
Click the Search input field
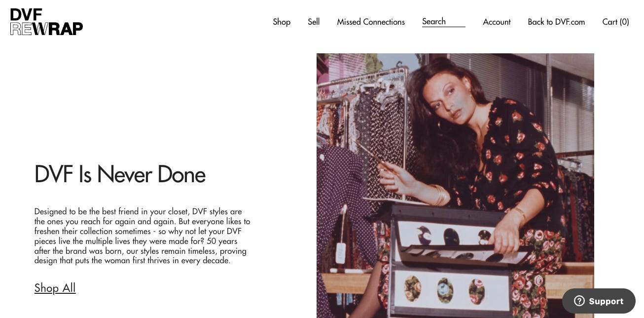tap(444, 21)
